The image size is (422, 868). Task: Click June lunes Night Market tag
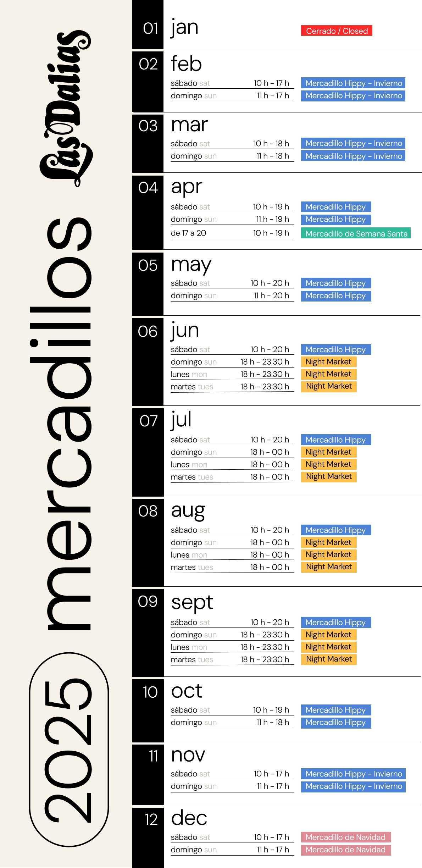[x=328, y=374]
